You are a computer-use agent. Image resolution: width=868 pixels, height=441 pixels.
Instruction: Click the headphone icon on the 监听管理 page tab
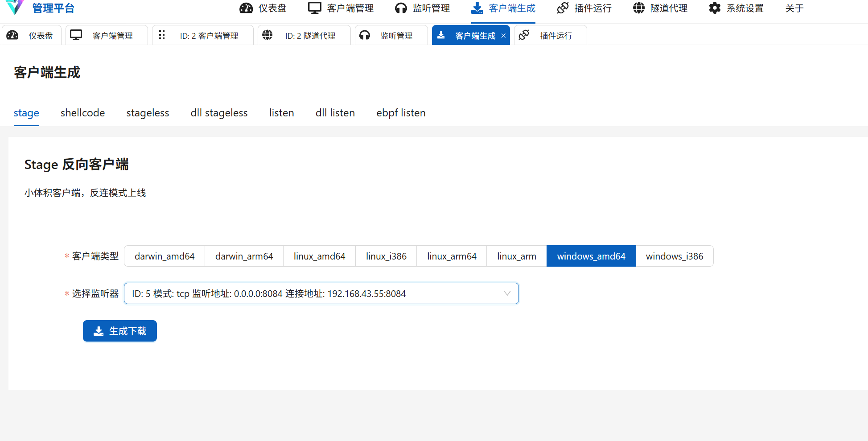365,35
